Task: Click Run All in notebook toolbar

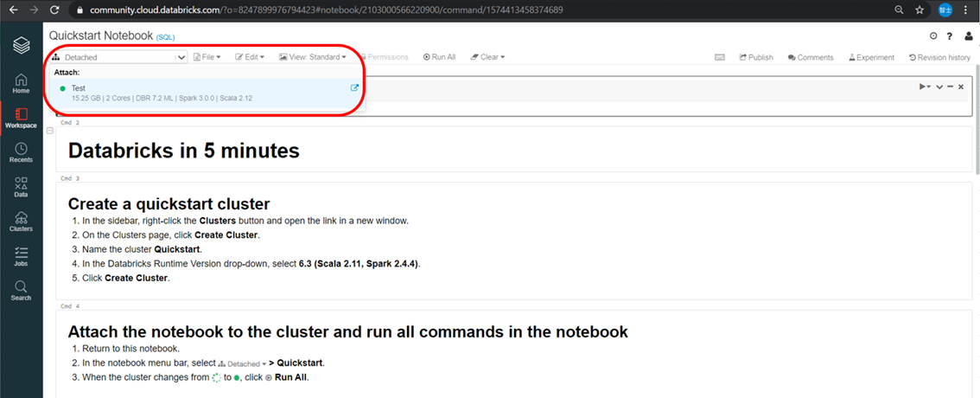Action: [439, 57]
